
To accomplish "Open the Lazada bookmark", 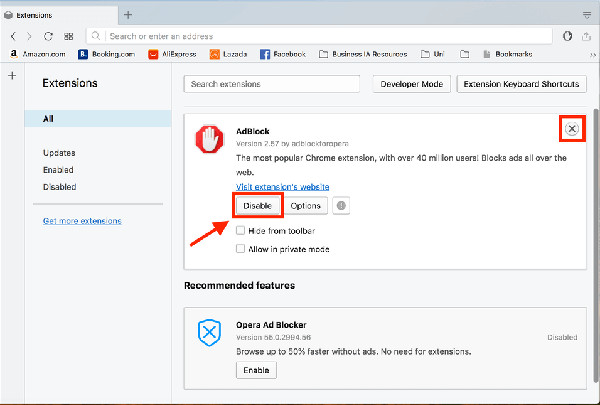I will click(x=228, y=54).
